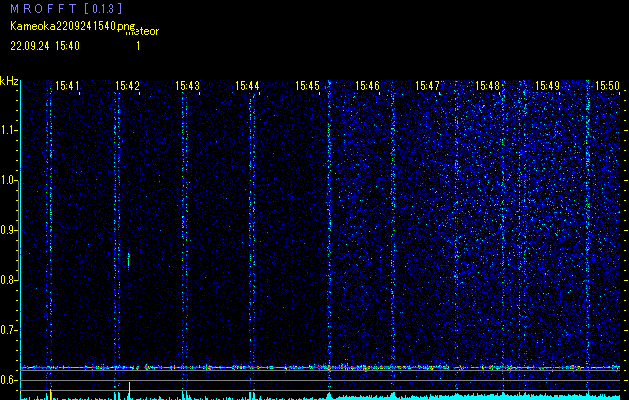Click the date stamp 22.09.24 15:40
The height and width of the screenshot is (400, 629).
pyautogui.click(x=45, y=46)
